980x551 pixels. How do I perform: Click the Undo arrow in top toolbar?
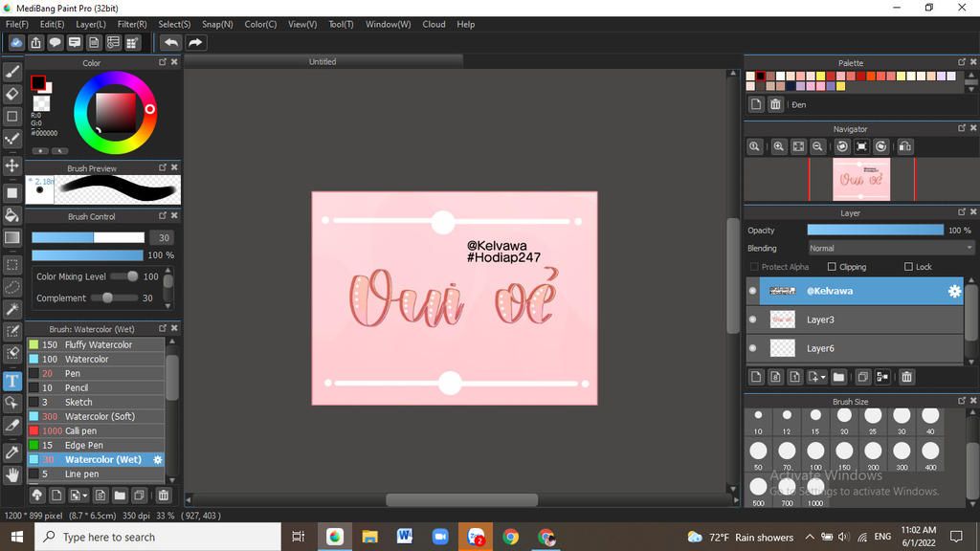tap(170, 42)
